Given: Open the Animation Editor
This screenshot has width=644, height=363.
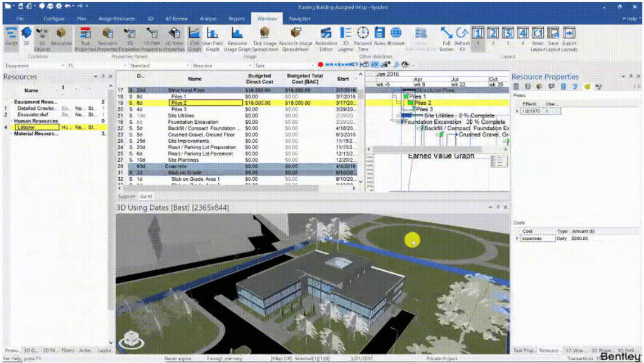Looking at the screenshot, I should pos(326,39).
